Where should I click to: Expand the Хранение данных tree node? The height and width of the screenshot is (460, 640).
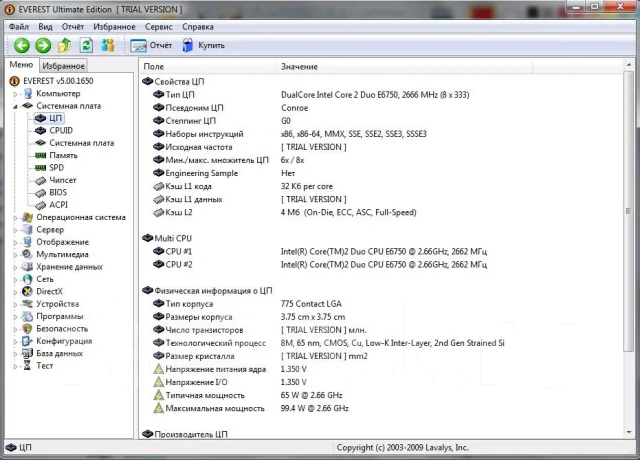pyautogui.click(x=15, y=267)
